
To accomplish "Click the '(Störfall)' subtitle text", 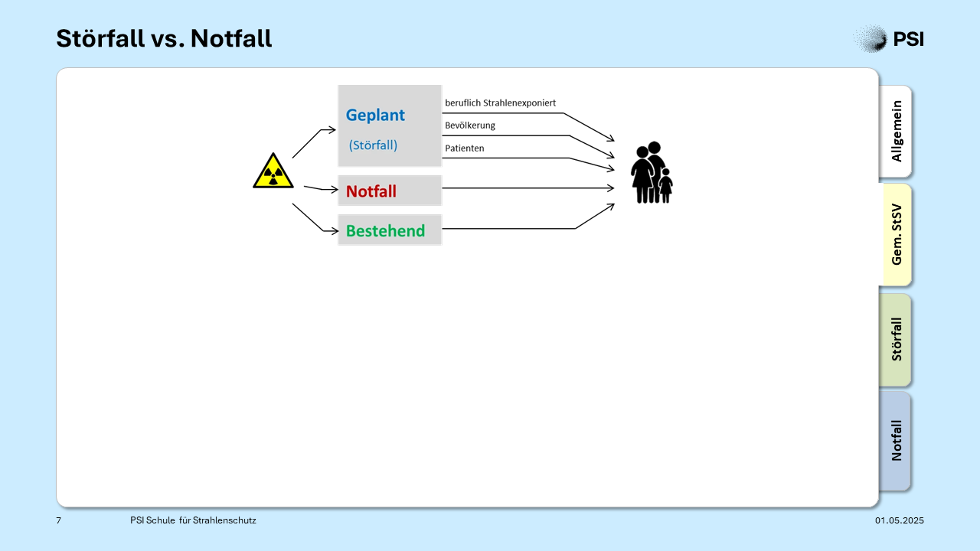I will point(373,145).
